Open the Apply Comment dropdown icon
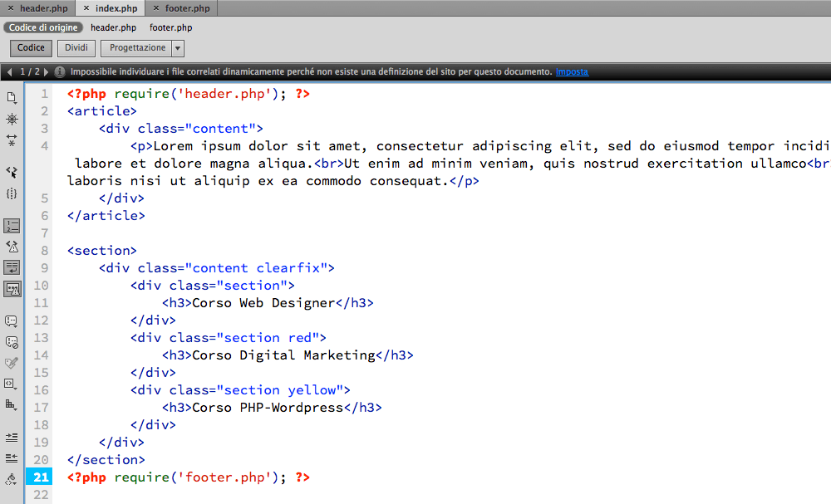The height and width of the screenshot is (504, 831). click(12, 321)
